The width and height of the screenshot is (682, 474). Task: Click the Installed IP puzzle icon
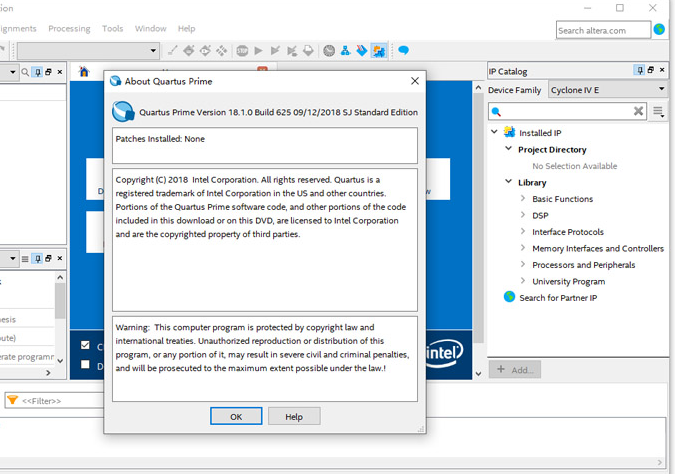[509, 132]
